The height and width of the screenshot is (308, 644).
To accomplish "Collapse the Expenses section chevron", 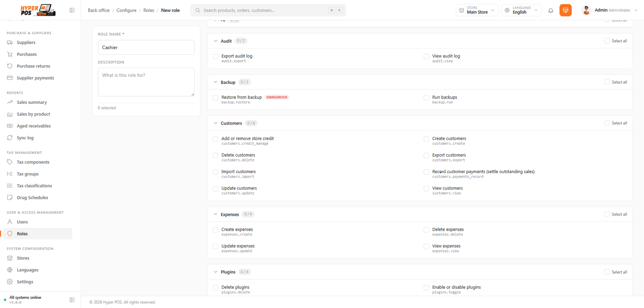I will (x=215, y=214).
